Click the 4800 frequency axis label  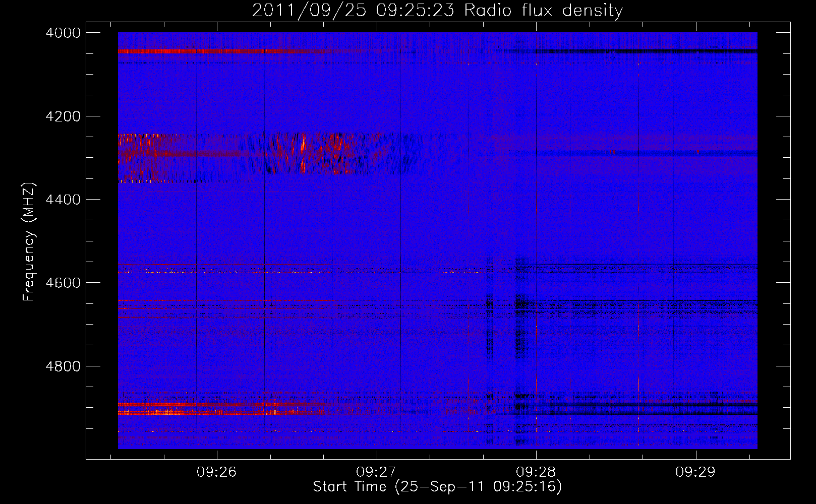(63, 366)
